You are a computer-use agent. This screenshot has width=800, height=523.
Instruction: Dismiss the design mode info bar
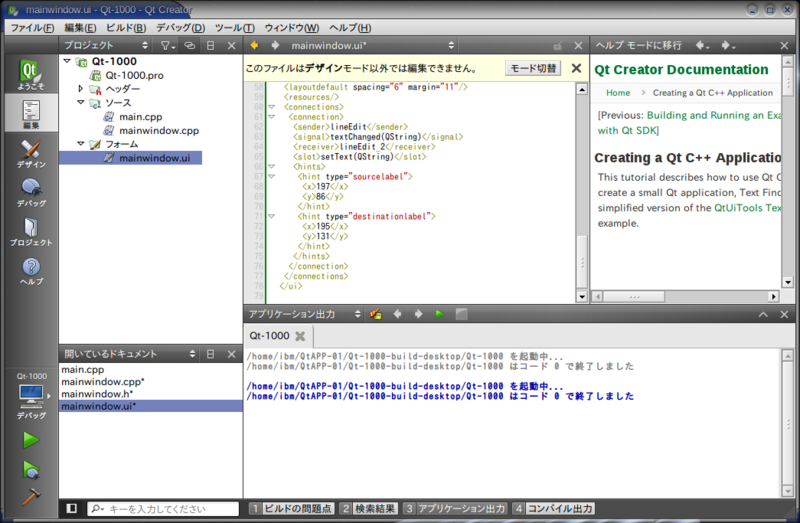pyautogui.click(x=577, y=68)
